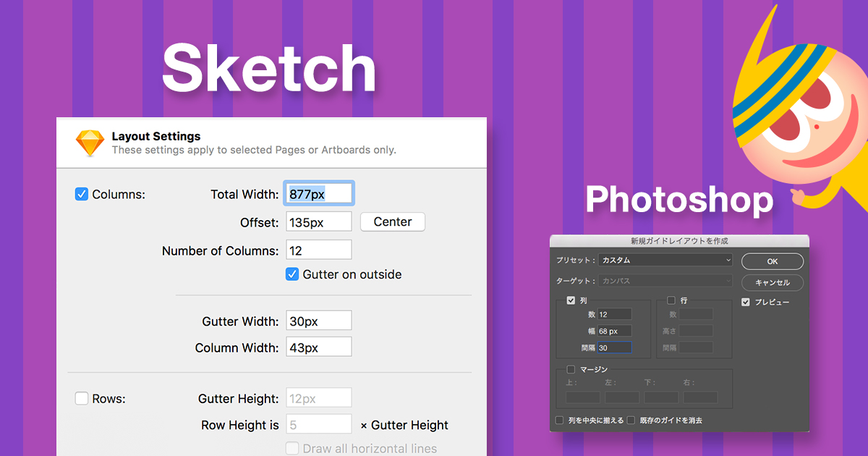The width and height of the screenshot is (868, 456).
Task: Uncheck the プレビュー checkbox
Action: click(x=746, y=303)
